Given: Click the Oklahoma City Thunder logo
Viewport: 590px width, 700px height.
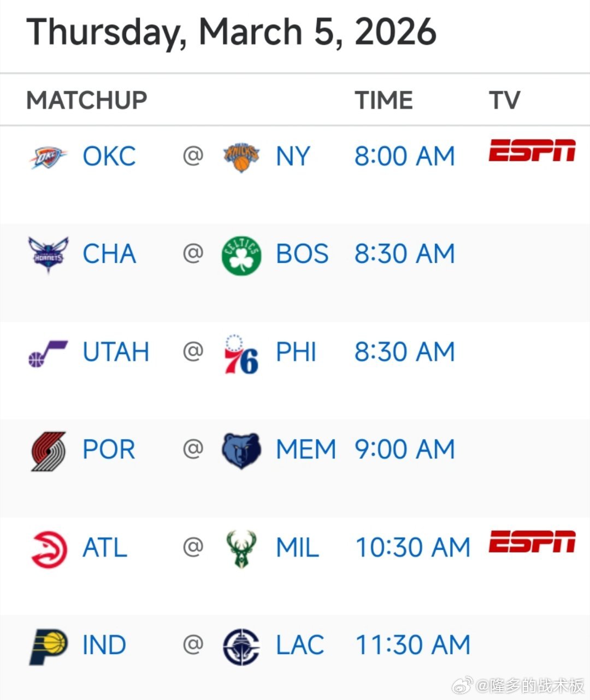Looking at the screenshot, I should (x=48, y=157).
